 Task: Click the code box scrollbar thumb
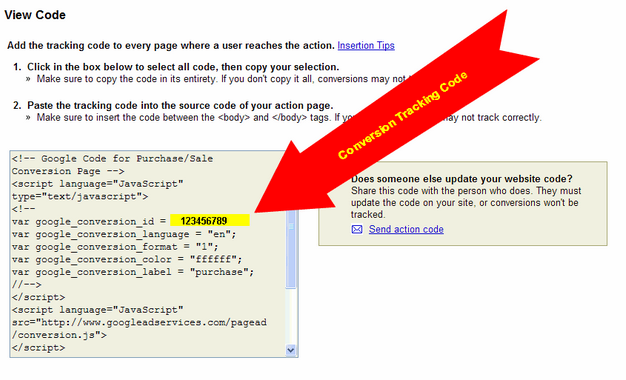click(291, 248)
